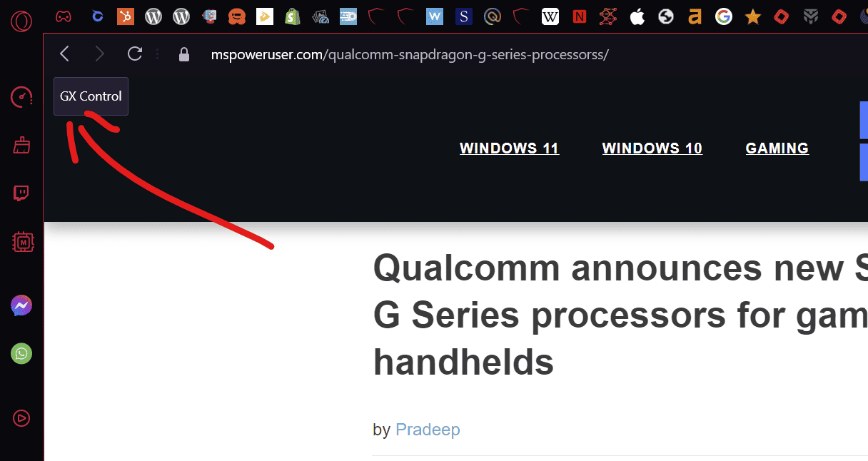
Task: Open the GX Cleaner broom icon
Action: (22, 146)
